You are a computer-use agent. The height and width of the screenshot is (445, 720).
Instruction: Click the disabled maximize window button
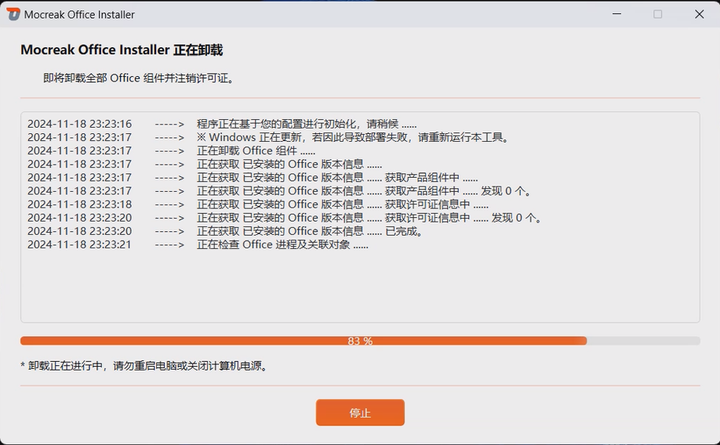point(658,14)
